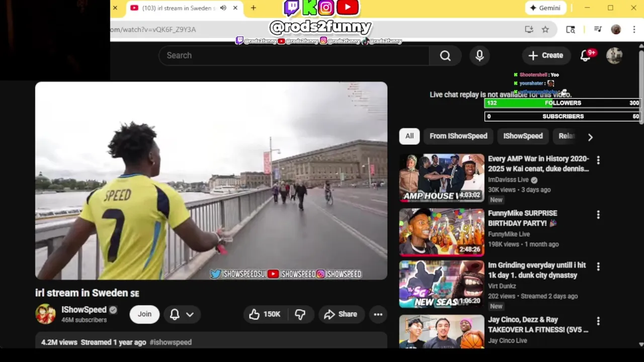
Task: Open options for Im Grinding everyday video
Action: (x=598, y=266)
